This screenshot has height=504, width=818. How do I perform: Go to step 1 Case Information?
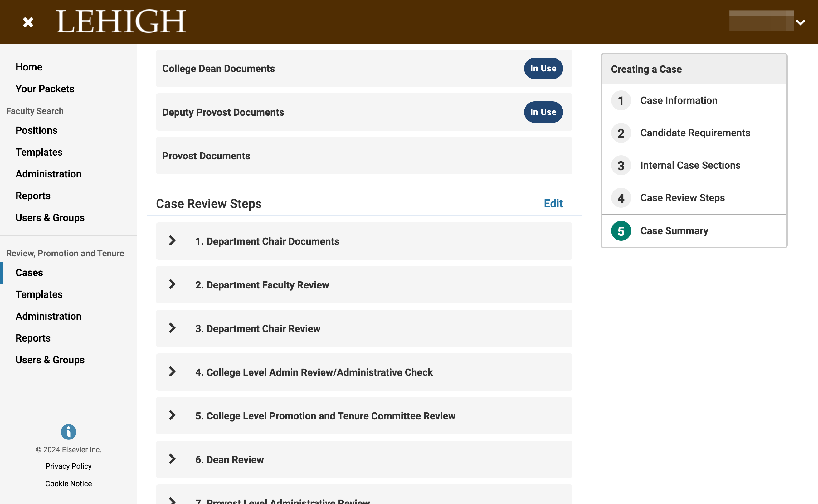tap(678, 100)
